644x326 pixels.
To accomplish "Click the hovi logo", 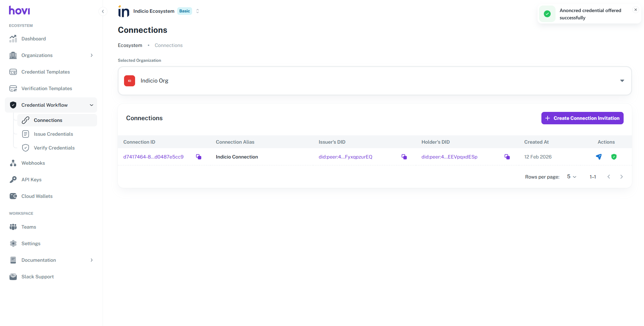I will 19,11.
